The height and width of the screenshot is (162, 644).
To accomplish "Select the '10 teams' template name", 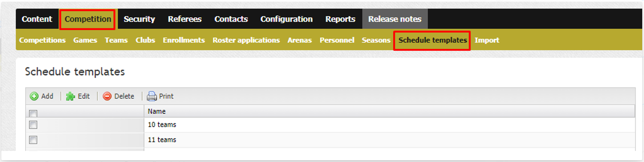I will click(162, 125).
